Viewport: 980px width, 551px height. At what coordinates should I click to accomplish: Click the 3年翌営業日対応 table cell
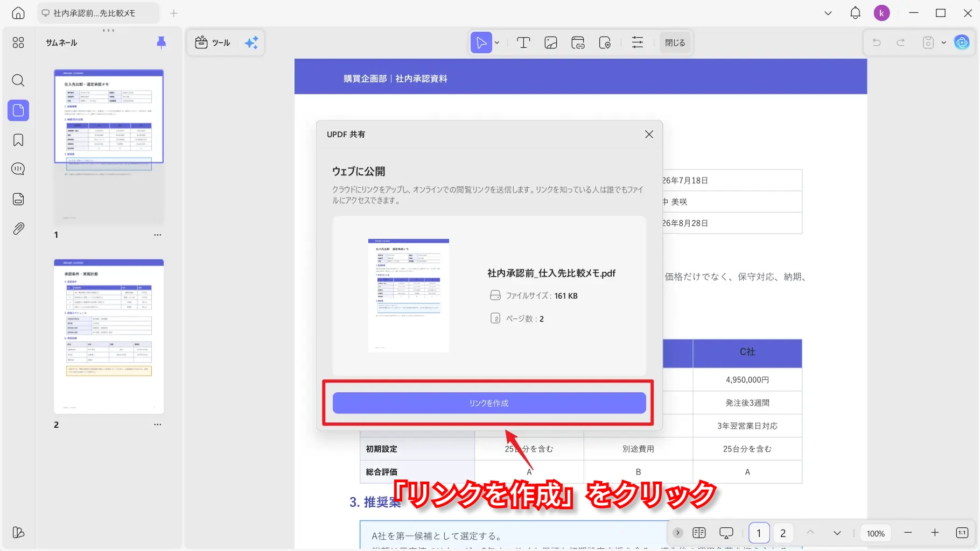(747, 426)
